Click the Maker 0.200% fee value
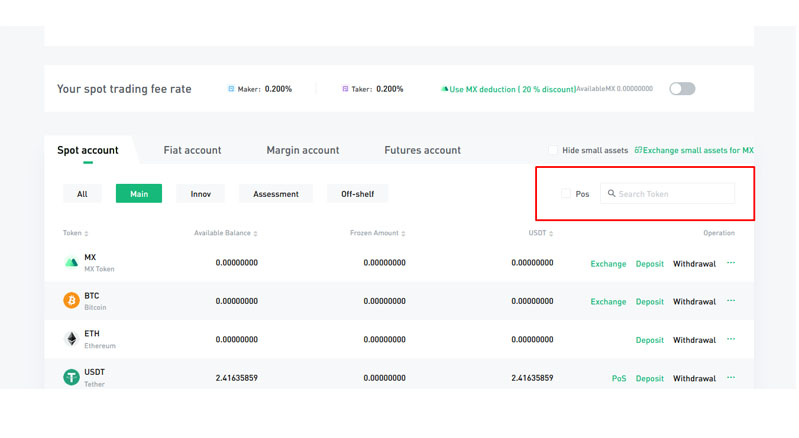This screenshot has height=438, width=799. (x=278, y=89)
